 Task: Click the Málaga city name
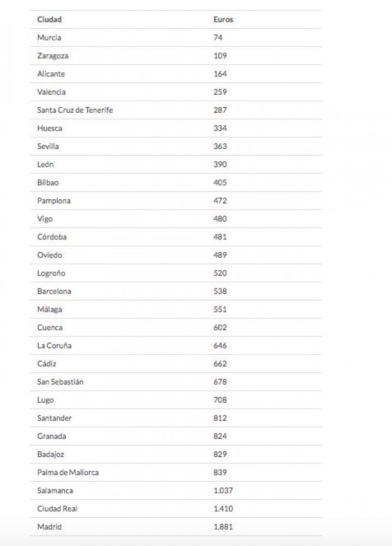coord(50,309)
